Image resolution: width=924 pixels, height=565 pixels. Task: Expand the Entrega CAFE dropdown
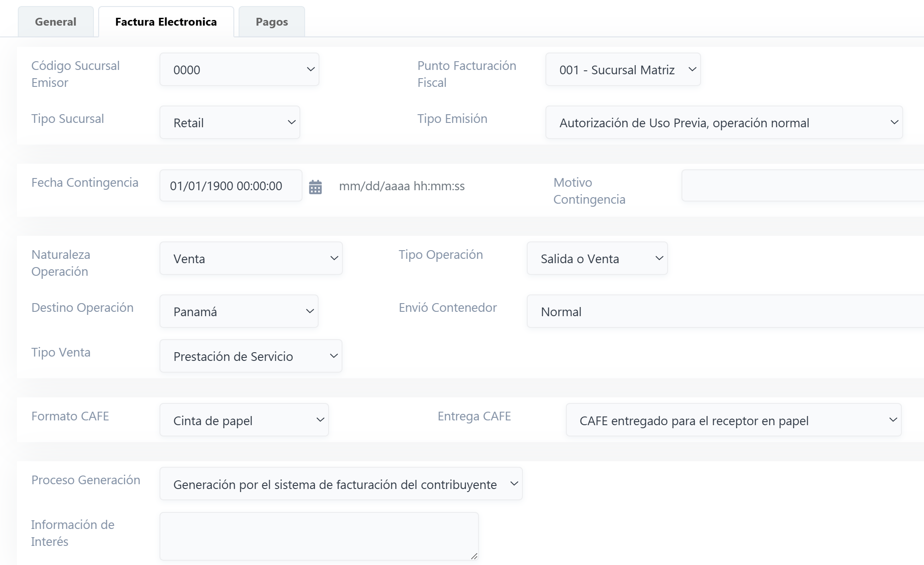[x=733, y=420]
